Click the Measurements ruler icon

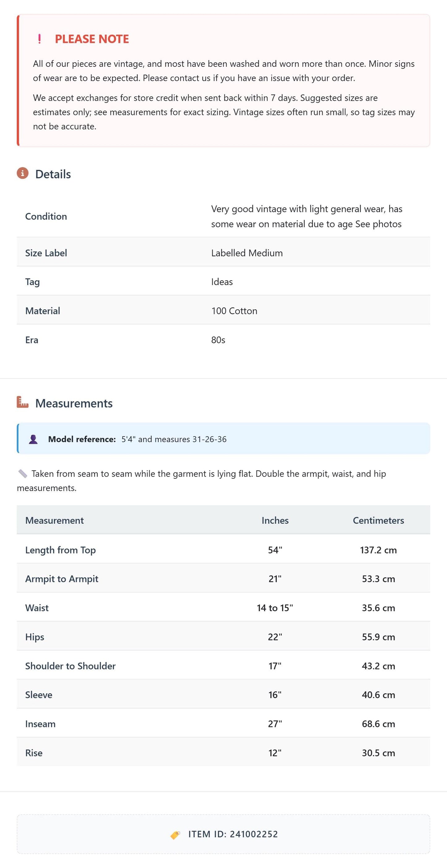23,402
